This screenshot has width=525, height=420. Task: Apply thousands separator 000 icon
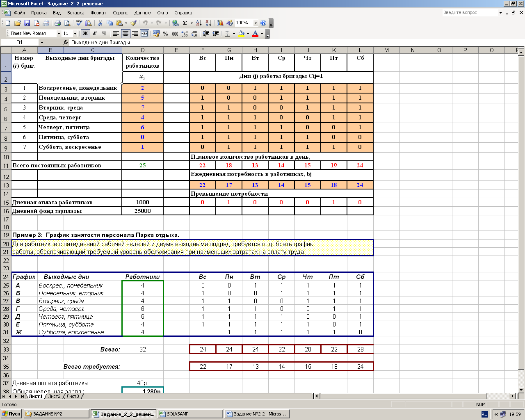(175, 34)
